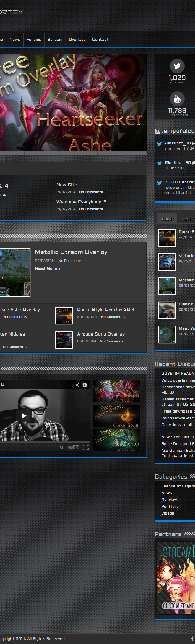Open 'Danish streamer' discussion

pyautogui.click(x=178, y=402)
